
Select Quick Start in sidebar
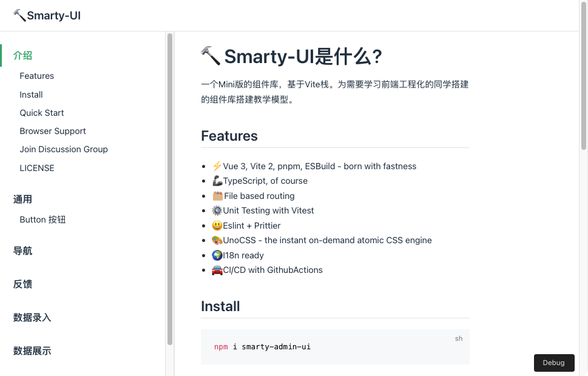pyautogui.click(x=42, y=113)
